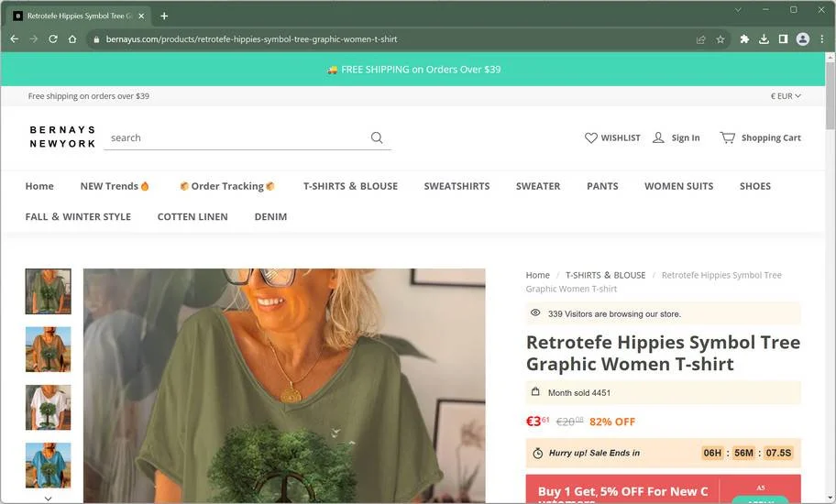Click the shopping cart icon
836x504 pixels.
pyautogui.click(x=727, y=137)
